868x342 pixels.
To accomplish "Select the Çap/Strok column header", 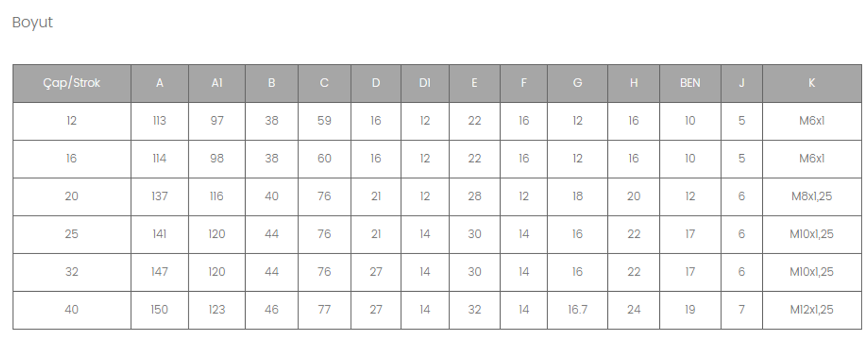I will [x=71, y=83].
